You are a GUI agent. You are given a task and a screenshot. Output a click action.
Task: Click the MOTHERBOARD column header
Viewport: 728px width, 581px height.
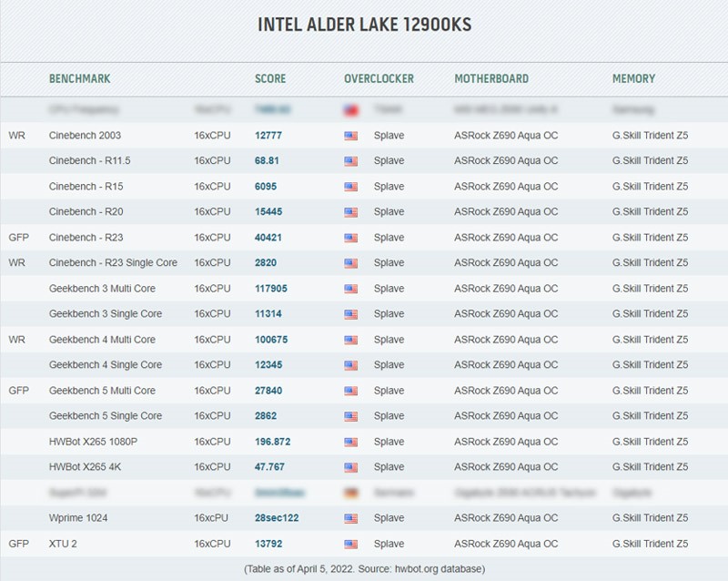[x=491, y=79]
